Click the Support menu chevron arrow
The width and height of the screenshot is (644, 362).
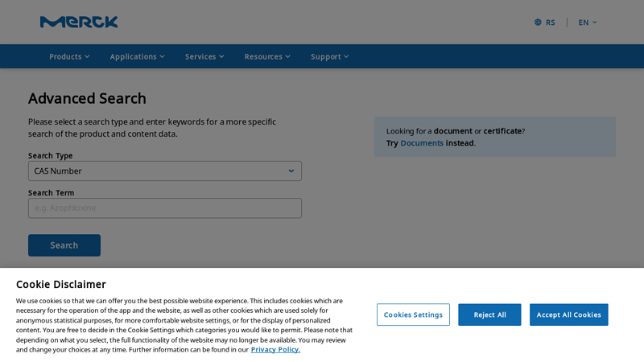pos(346,56)
